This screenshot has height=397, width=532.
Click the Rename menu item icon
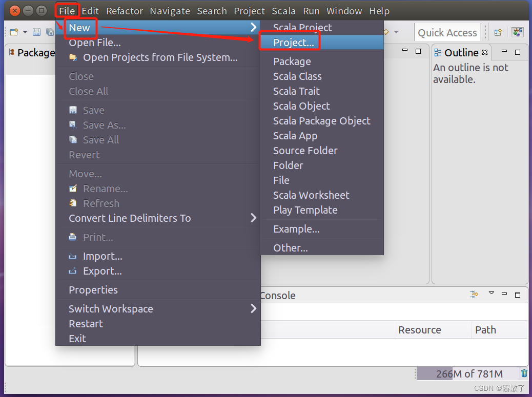tap(73, 189)
